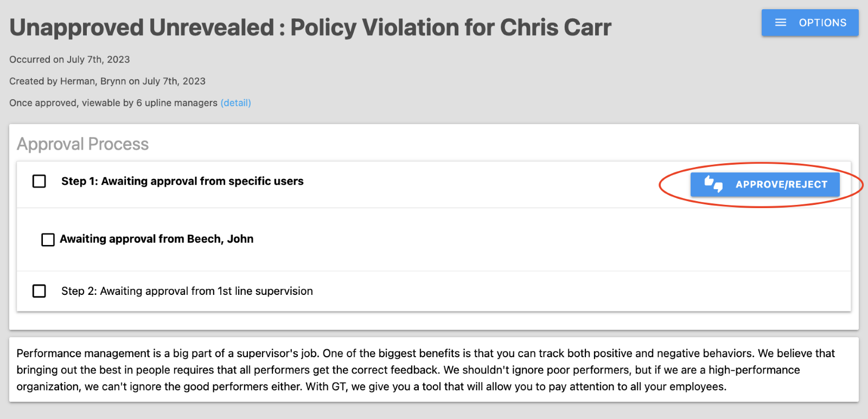Click the 'Occurred on July 7th, 2023' line
Viewport: 868px width, 419px height.
click(69, 60)
